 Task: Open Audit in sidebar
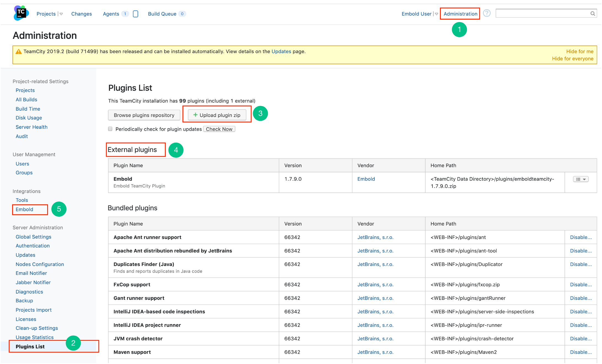click(22, 136)
